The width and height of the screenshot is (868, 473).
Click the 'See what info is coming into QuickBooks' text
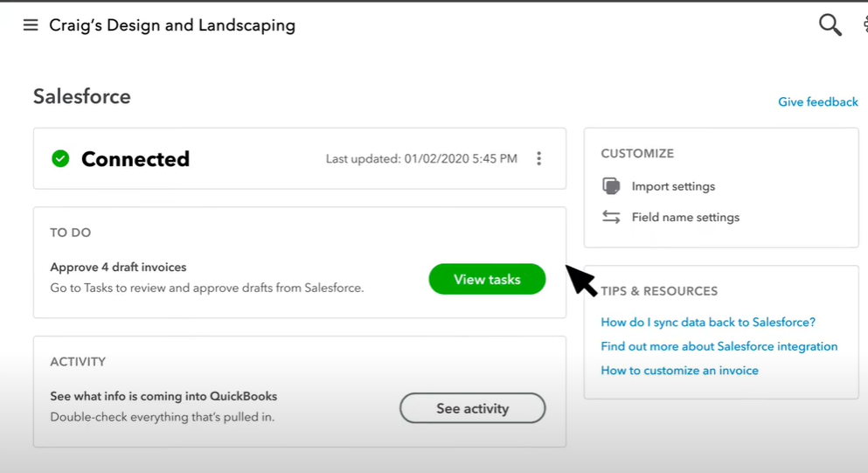pos(163,396)
